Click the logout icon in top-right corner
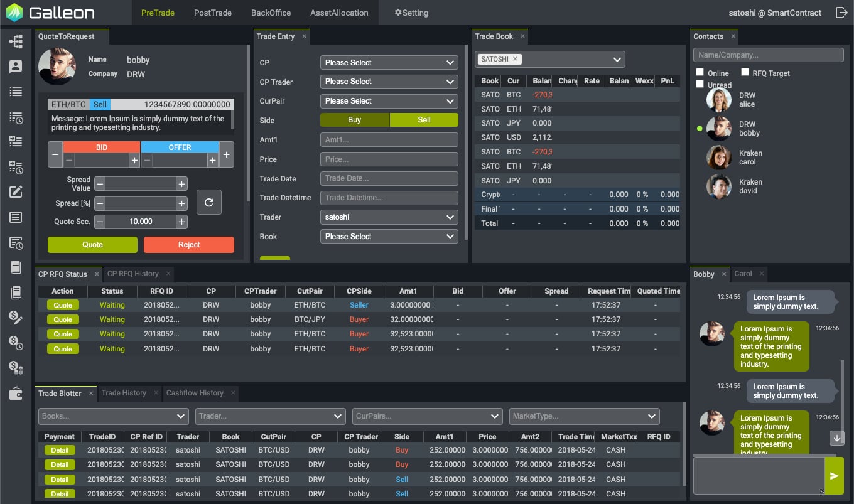Viewport: 854px width, 504px height. click(841, 13)
